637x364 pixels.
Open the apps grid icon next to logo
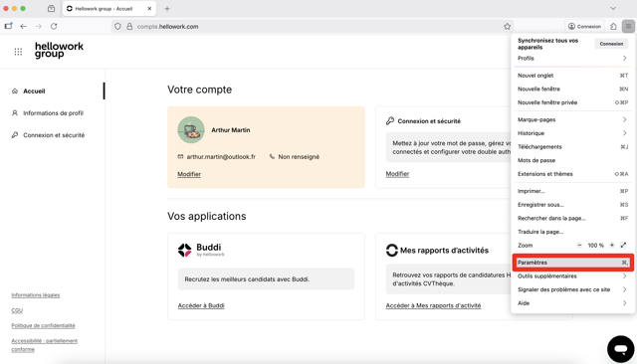click(18, 52)
